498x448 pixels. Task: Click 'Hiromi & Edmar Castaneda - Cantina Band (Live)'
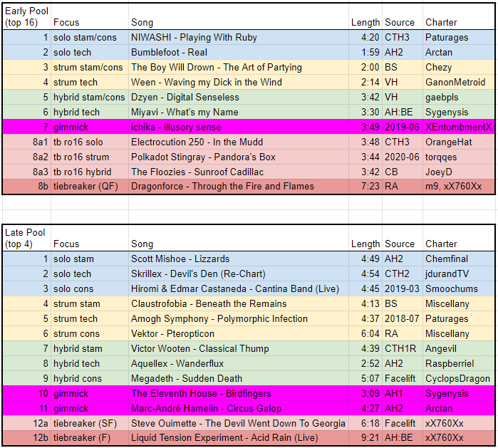(x=239, y=289)
